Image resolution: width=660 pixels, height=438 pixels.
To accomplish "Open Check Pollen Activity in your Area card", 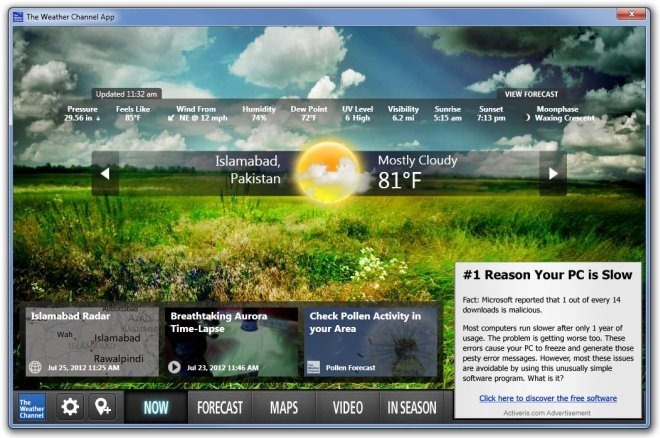I will coord(370,342).
